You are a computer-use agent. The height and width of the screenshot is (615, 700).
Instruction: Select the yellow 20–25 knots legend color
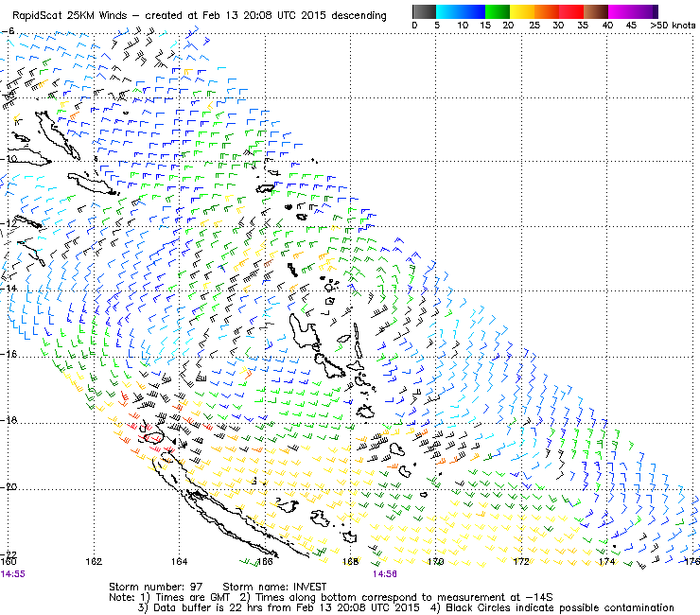(x=522, y=11)
